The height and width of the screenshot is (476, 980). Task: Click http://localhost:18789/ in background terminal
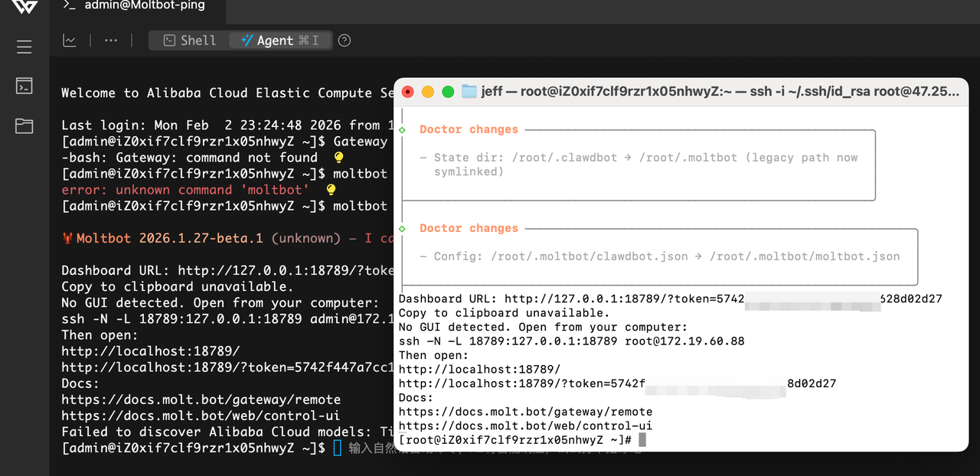point(151,351)
